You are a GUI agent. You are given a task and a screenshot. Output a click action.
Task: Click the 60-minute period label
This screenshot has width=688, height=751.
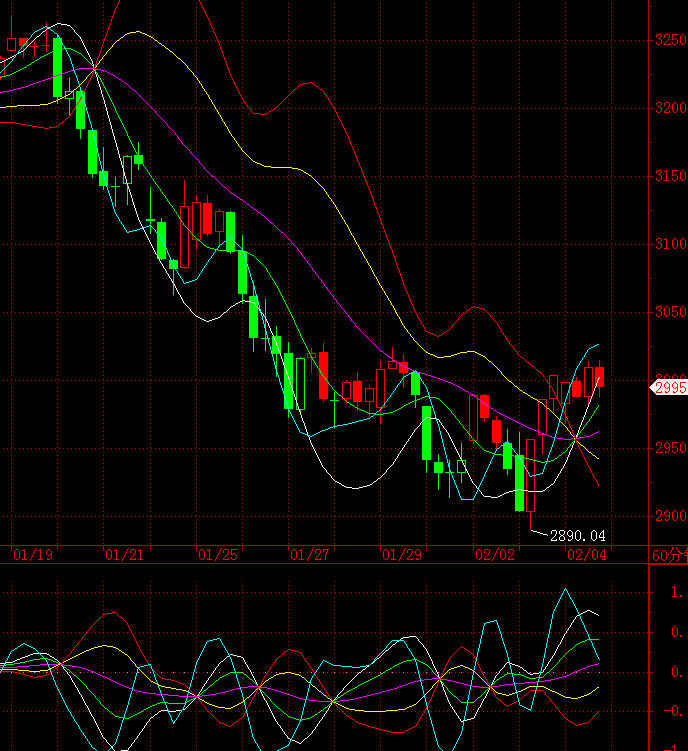pos(670,555)
